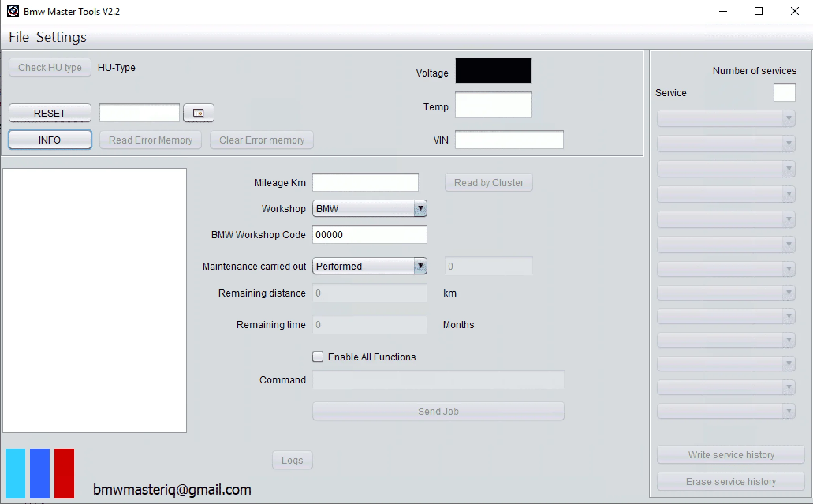Click the VIN input field

[509, 140]
